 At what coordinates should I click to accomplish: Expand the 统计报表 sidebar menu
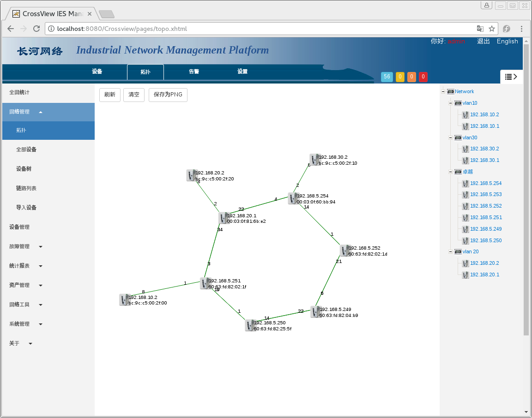point(26,266)
